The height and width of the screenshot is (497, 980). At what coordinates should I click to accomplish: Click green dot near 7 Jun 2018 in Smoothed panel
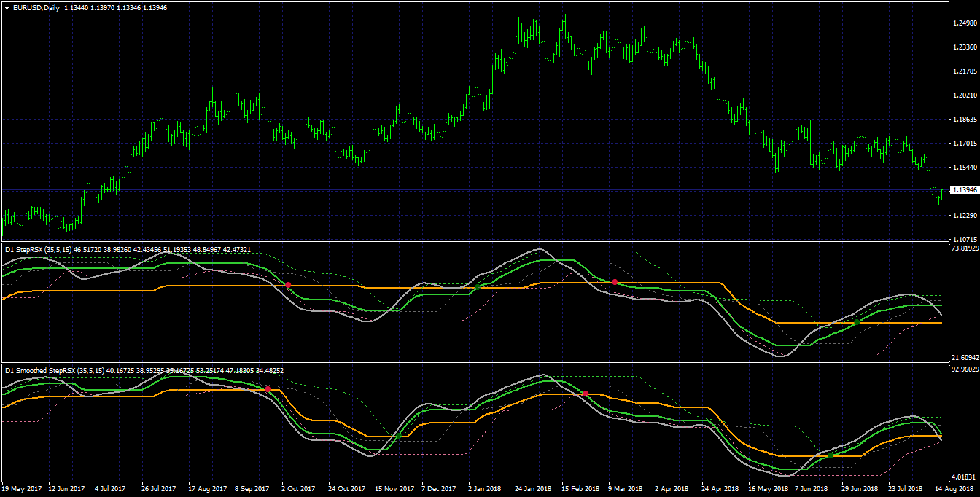pos(830,455)
